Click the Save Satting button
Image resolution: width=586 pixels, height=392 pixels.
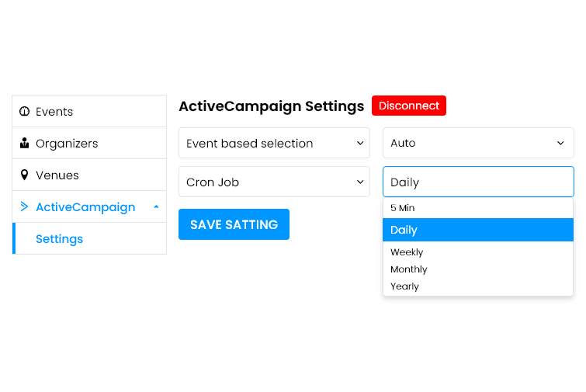pyautogui.click(x=234, y=224)
